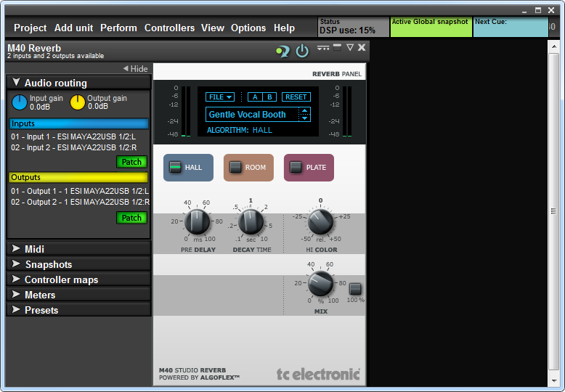Close the M40 Reverb unit with X
Screen dimensions: 565x392
point(362,47)
